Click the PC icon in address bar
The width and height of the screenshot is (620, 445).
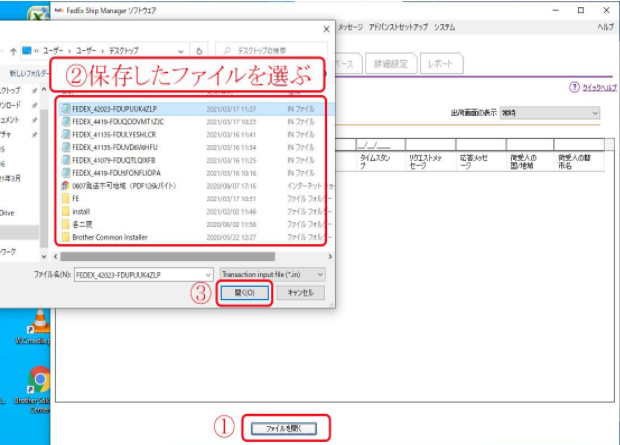tap(26, 51)
